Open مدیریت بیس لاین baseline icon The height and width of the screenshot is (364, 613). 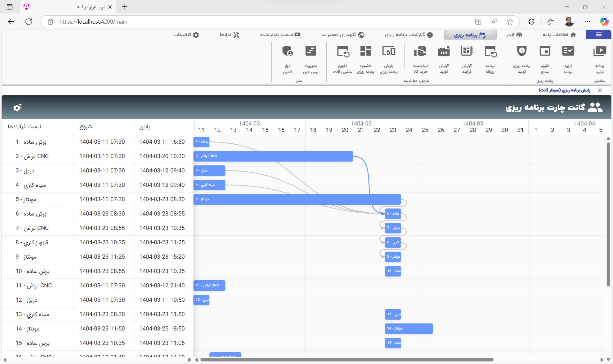tap(311, 51)
